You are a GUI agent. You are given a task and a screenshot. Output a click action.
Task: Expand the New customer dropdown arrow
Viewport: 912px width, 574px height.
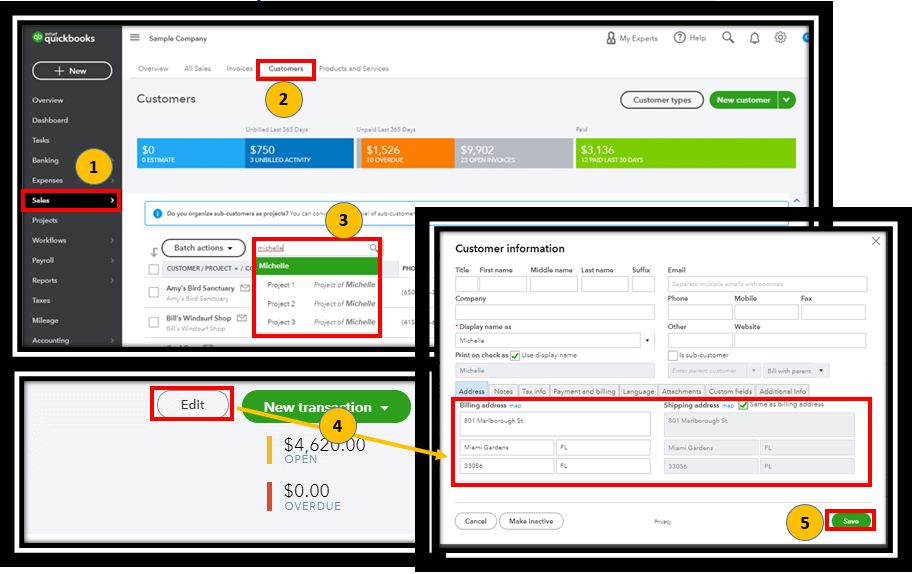click(x=786, y=100)
